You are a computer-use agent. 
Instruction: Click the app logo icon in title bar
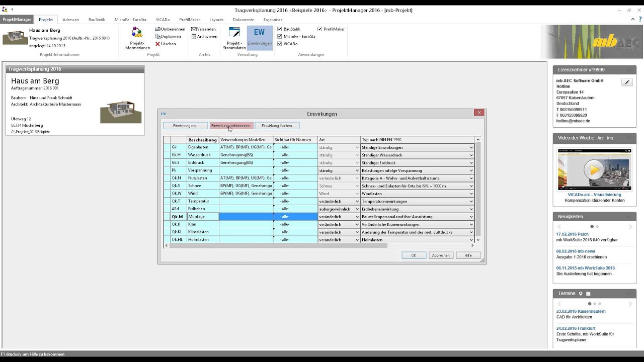(x=5, y=10)
